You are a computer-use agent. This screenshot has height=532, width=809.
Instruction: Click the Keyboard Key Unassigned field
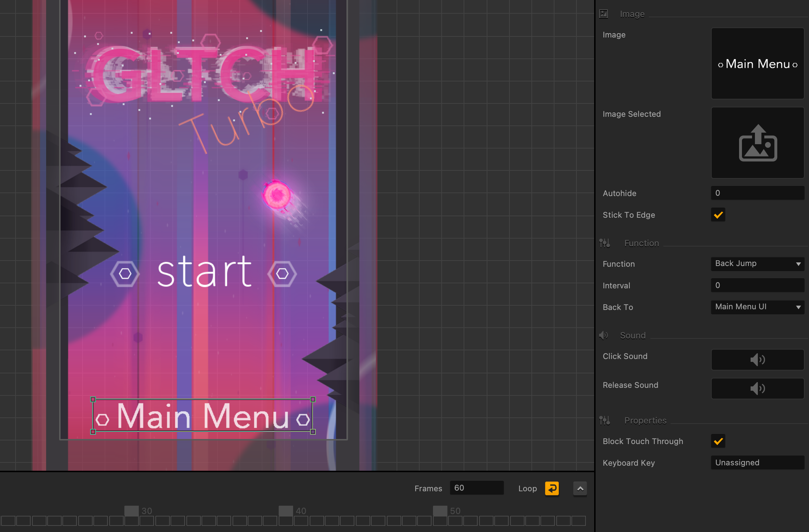[x=757, y=462]
